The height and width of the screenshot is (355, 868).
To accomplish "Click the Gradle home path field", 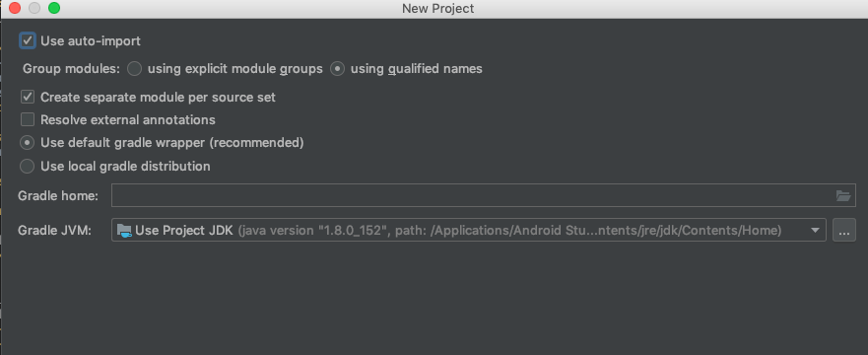I will click(x=484, y=195).
